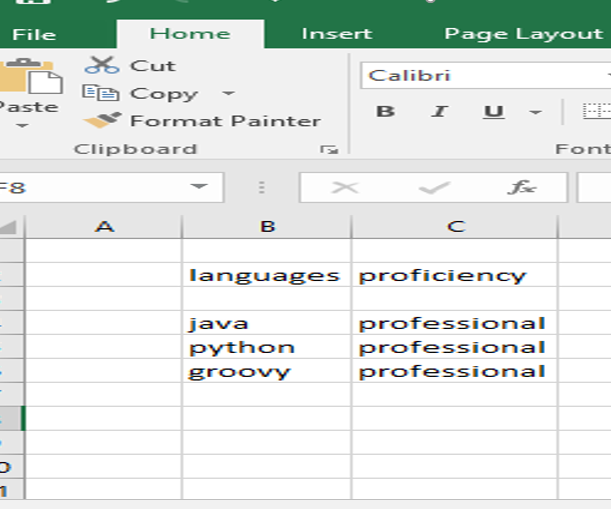Viewport: 611px width, 509px height.
Task: Expand the Underline style dropdown arrow
Action: tap(535, 112)
